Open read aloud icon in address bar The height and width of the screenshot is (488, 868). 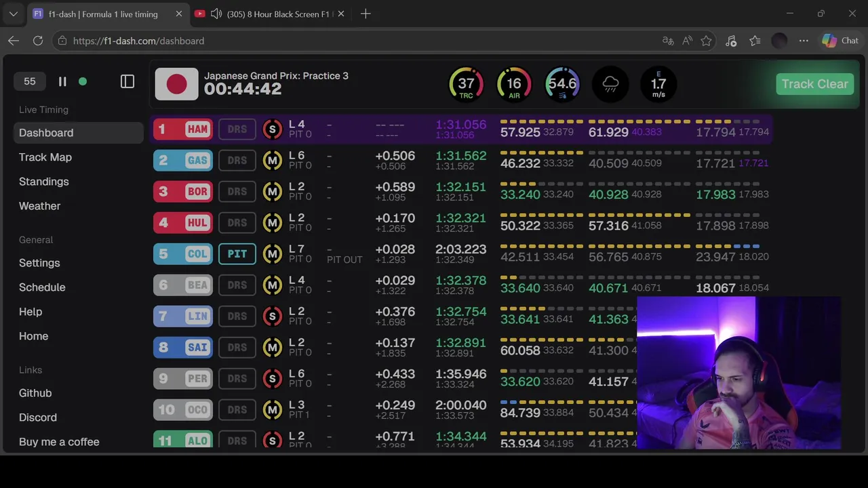pos(687,41)
